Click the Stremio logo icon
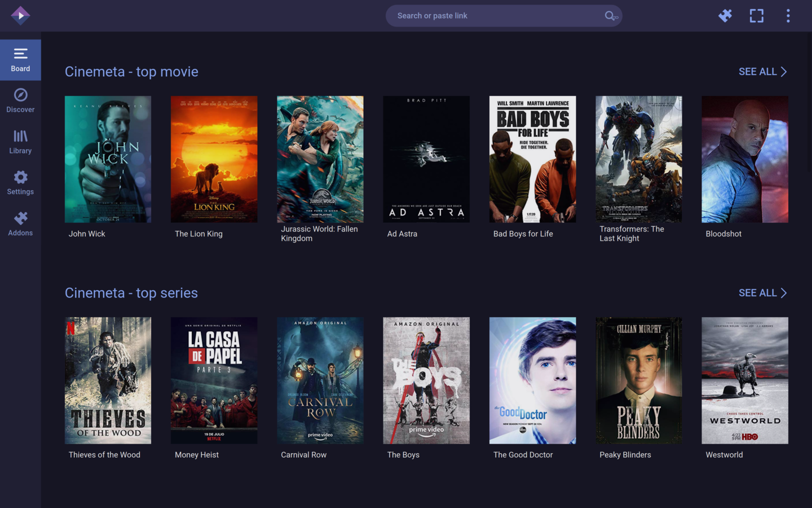 pyautogui.click(x=20, y=15)
